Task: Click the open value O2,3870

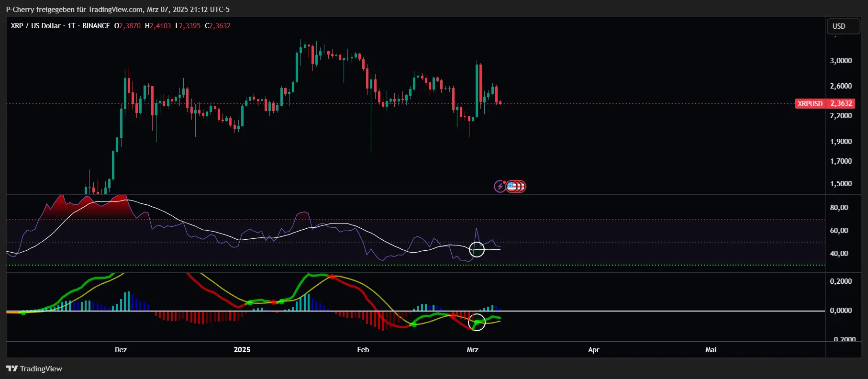Action: click(x=127, y=26)
